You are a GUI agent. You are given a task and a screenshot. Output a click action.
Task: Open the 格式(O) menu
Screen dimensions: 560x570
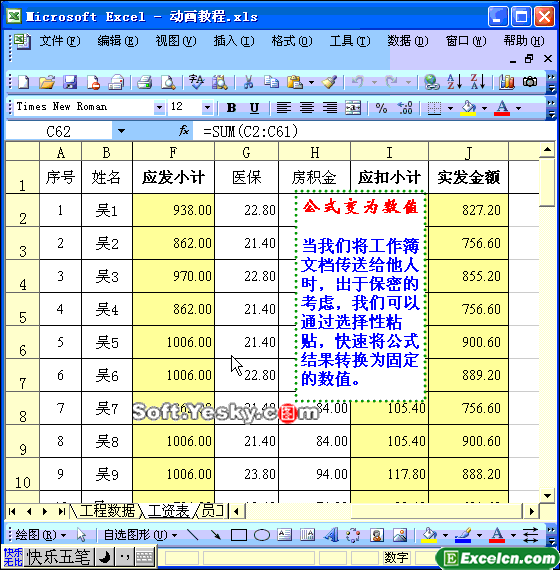(292, 41)
